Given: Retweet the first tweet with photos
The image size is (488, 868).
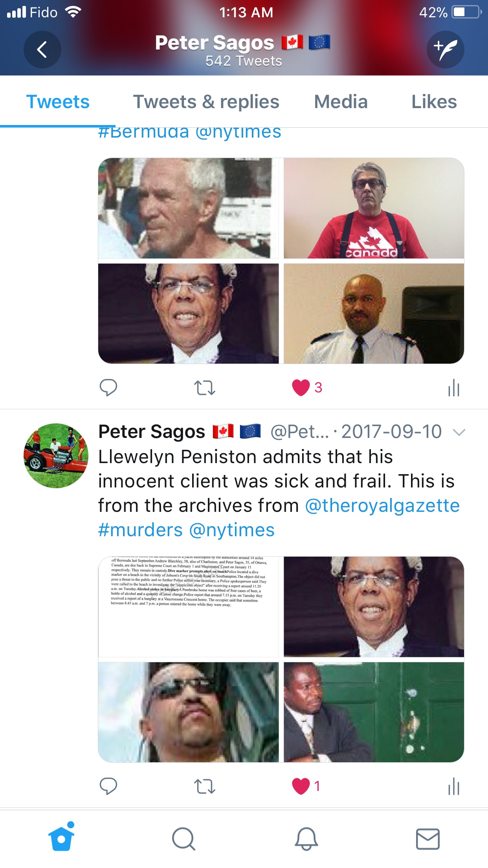Looking at the screenshot, I should coord(205,388).
